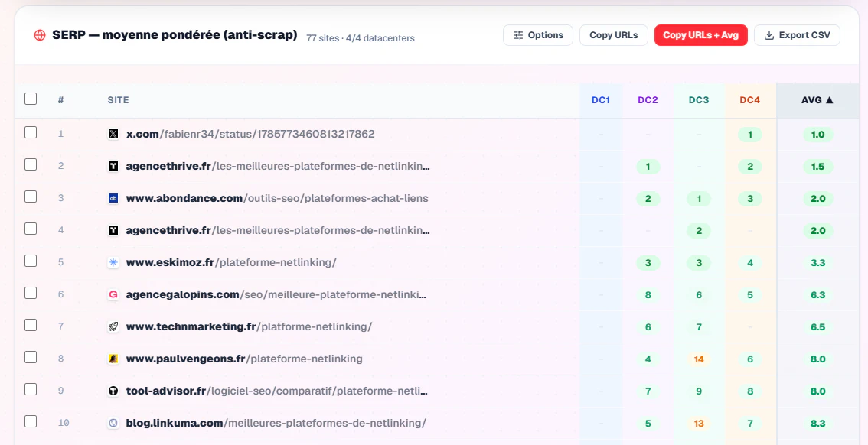Click the row number 10

click(x=64, y=423)
